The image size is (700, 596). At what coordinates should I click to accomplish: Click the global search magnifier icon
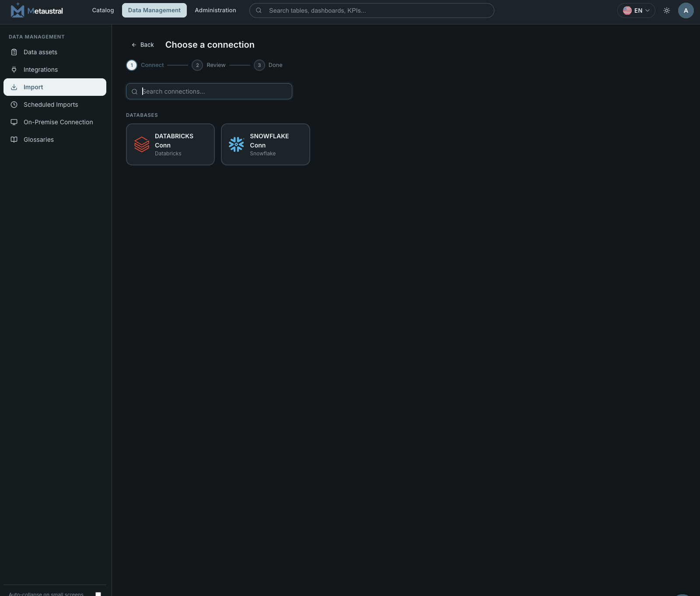tap(259, 11)
